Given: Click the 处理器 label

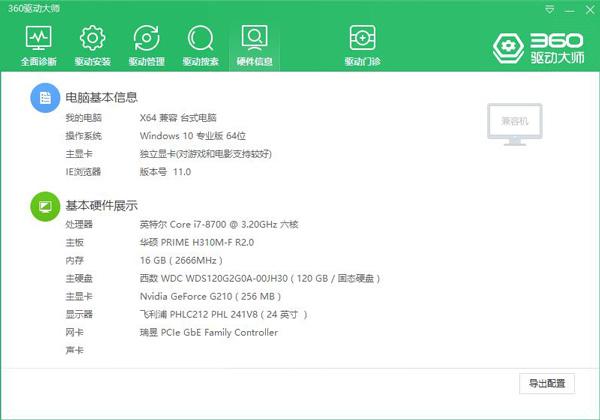Looking at the screenshot, I should pos(79,224).
